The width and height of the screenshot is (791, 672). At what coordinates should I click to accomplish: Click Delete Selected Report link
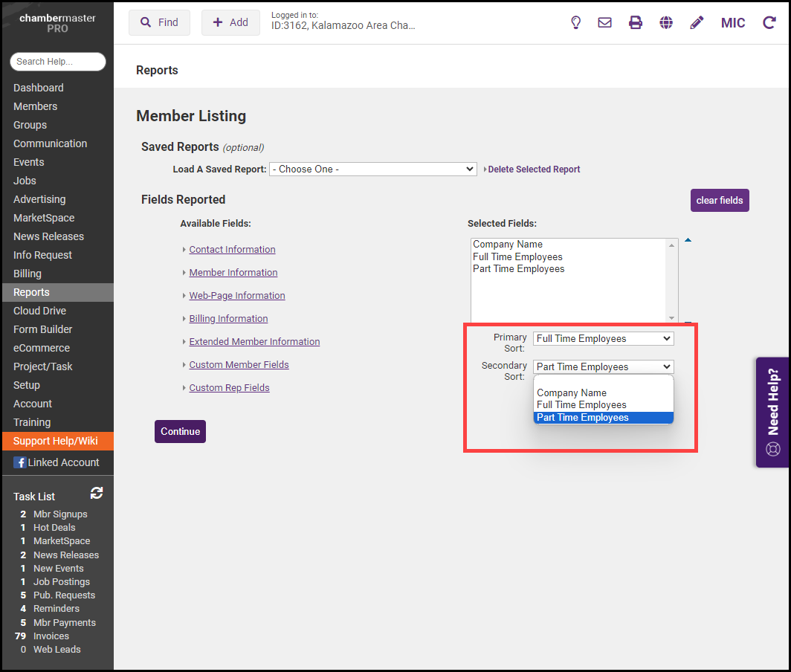534,169
